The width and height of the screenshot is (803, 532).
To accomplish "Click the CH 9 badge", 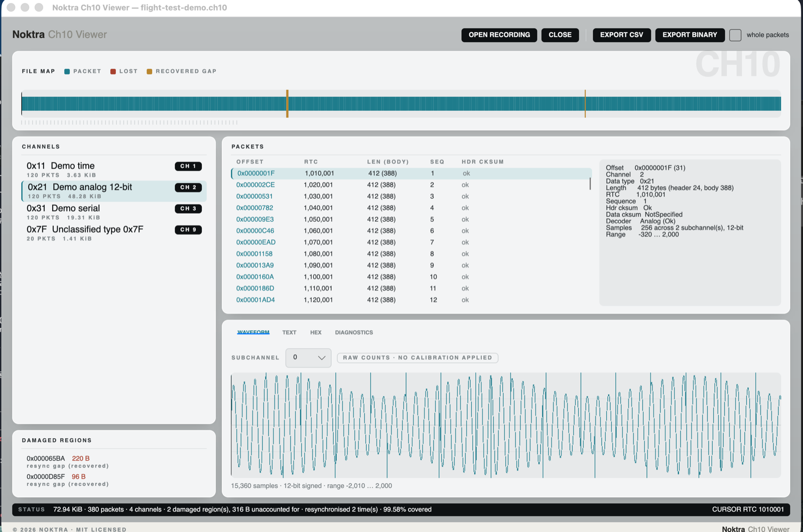I will point(188,229).
